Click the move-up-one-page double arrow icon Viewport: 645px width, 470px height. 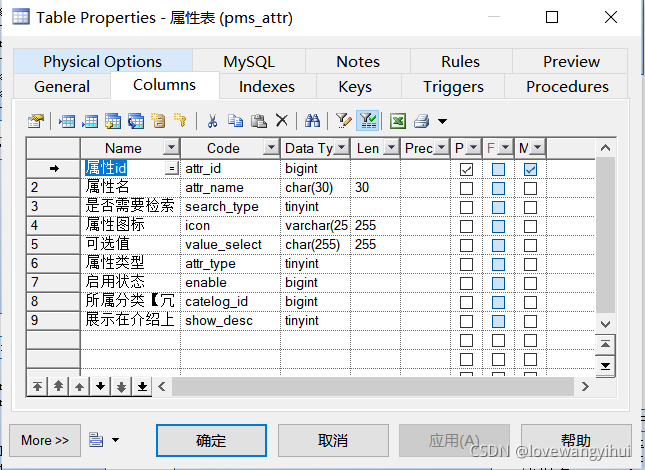pos(58,387)
